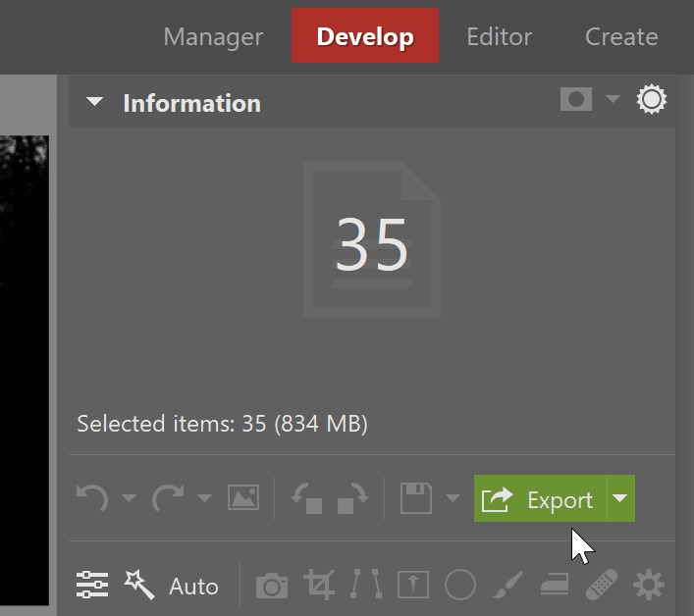Open the Editor tab

coord(500,36)
